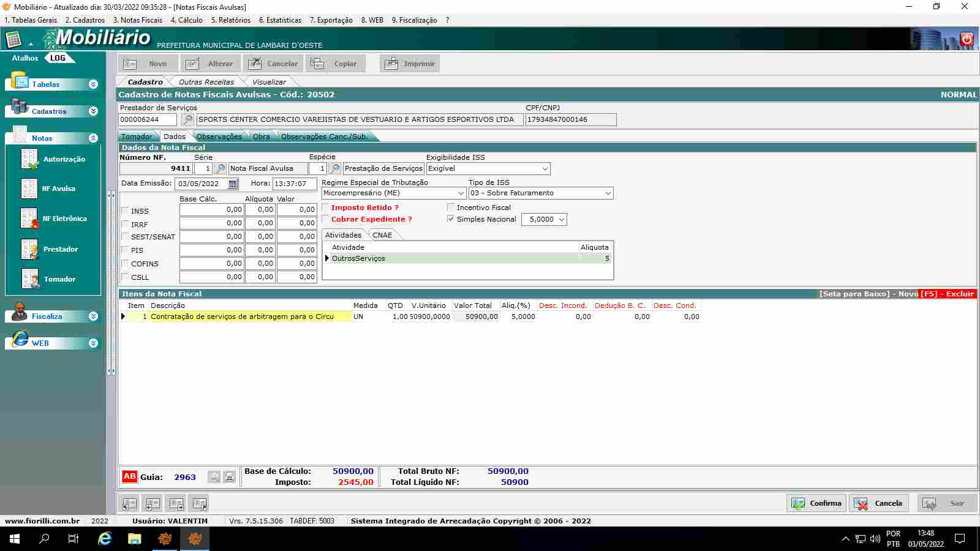Expand the Exigibilidade ISS dropdown
Image resolution: width=980 pixels, height=551 pixels.
point(545,169)
